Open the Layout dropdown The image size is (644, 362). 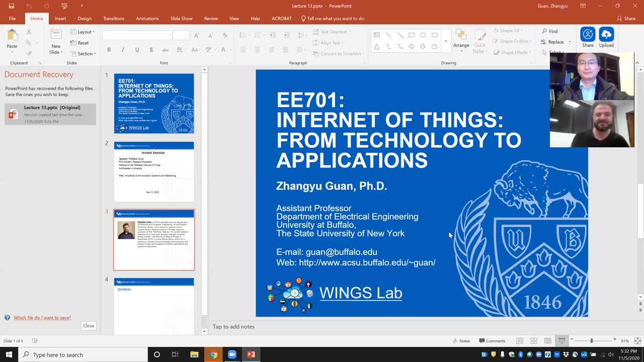click(83, 32)
